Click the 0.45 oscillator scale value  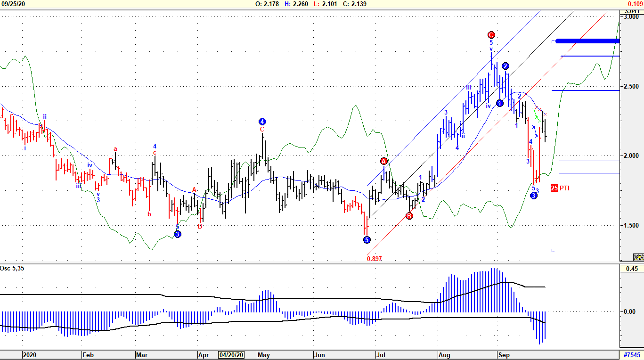tap(631, 269)
